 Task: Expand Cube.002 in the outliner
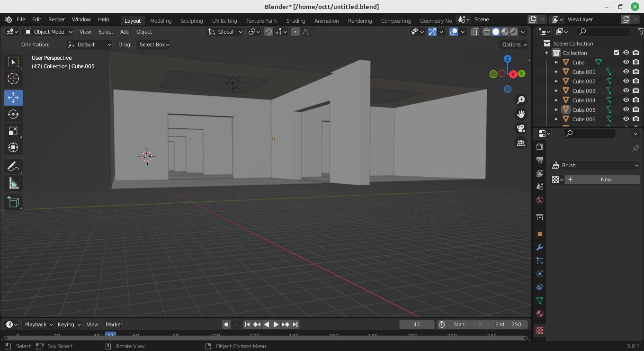[556, 81]
